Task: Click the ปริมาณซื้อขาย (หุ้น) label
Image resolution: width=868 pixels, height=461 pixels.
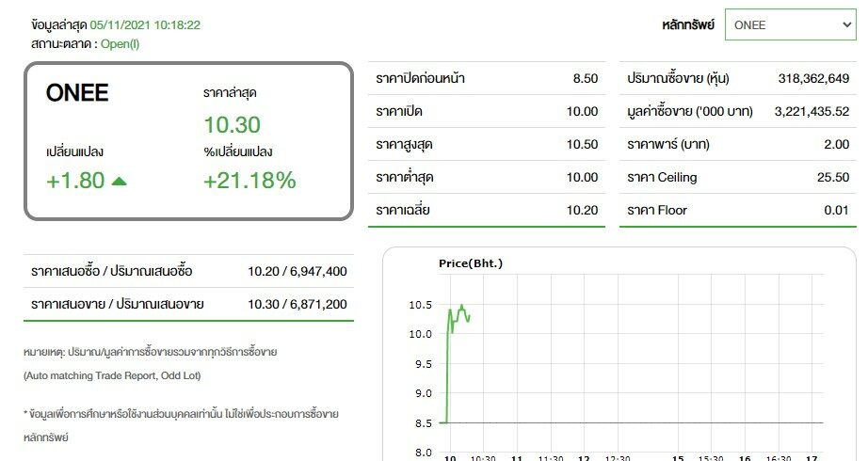Action: coord(678,79)
